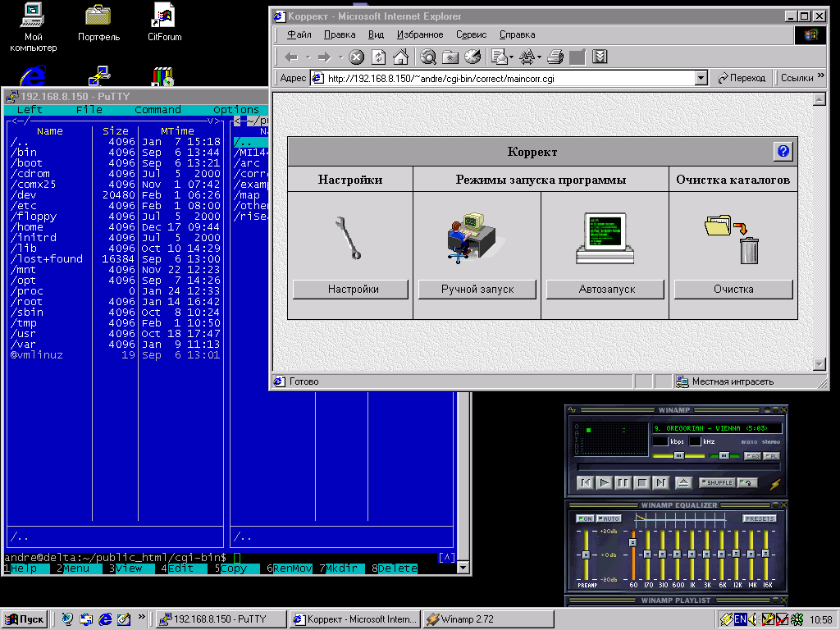Open the Пуск start button
The height and width of the screenshot is (630, 840).
[x=24, y=619]
